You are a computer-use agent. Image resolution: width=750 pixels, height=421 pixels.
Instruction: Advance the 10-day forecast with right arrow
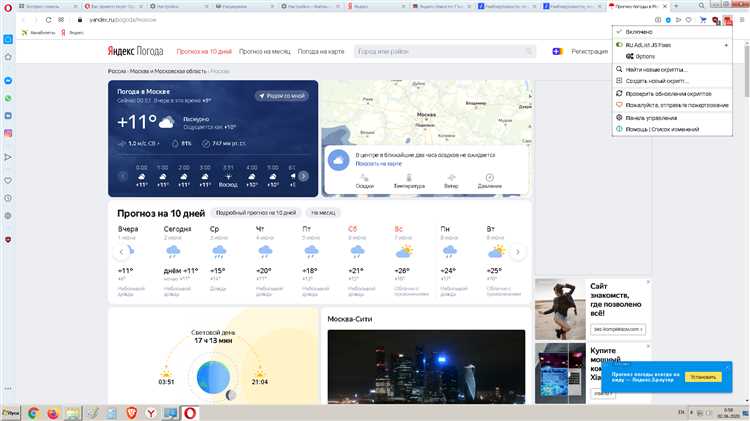(518, 252)
